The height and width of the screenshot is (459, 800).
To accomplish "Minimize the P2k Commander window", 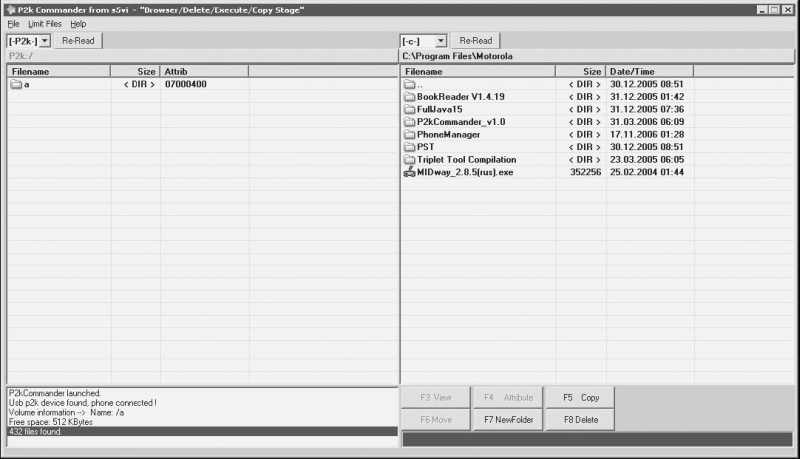I will tap(762, 10).
